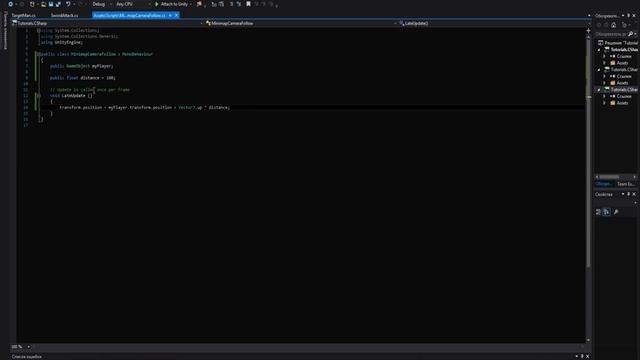Image resolution: width=640 pixels, height=360 pixels.
Task: Click the editor split-view handle icon
Action: 588,30
